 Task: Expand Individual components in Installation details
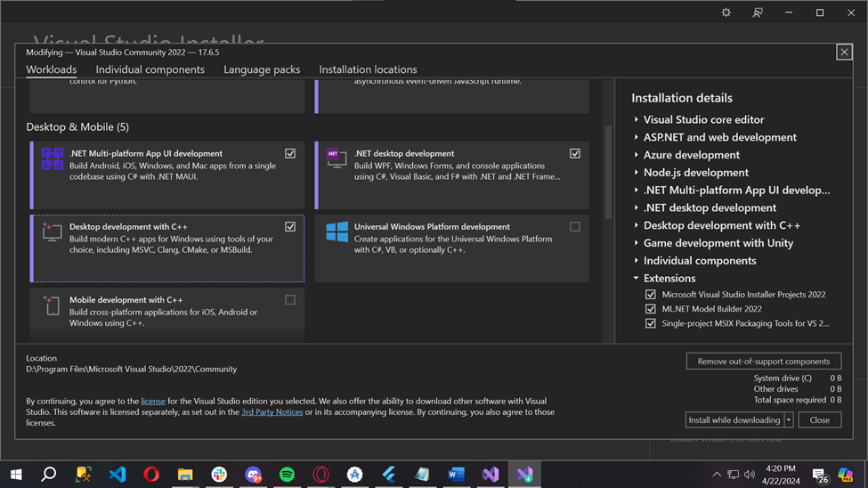tap(636, 260)
